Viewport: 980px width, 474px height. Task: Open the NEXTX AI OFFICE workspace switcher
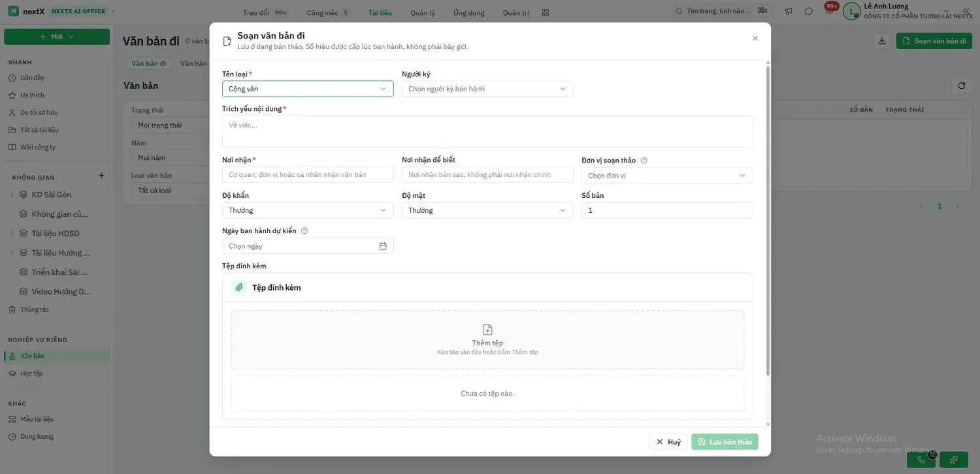(x=83, y=11)
